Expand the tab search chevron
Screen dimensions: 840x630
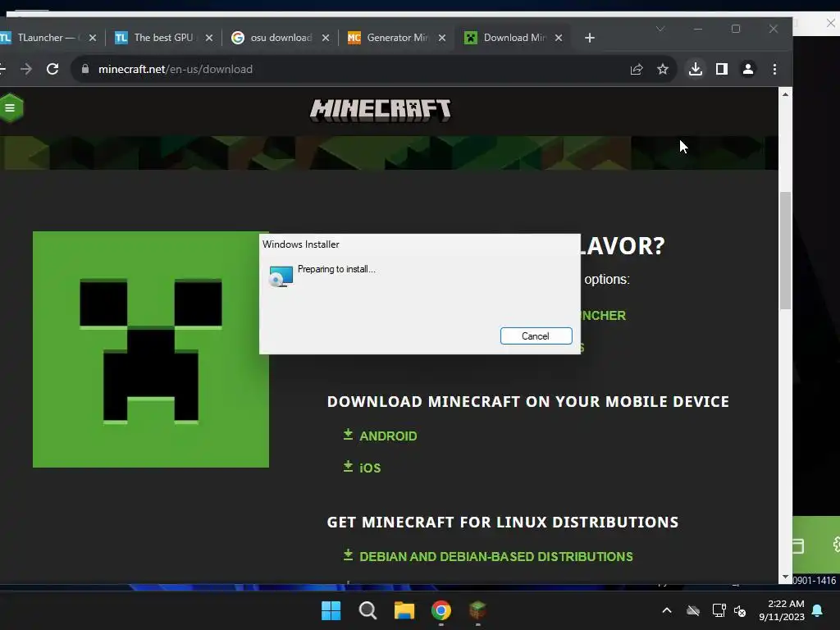click(x=660, y=29)
